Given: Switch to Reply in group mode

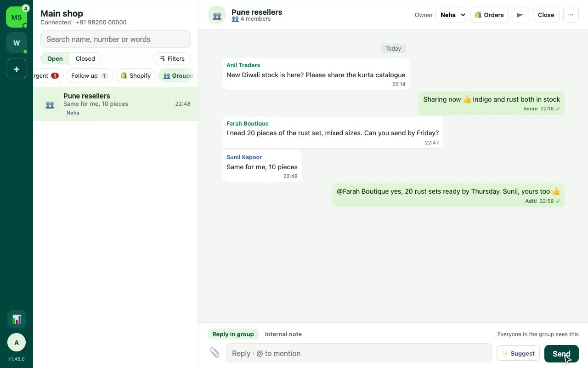Looking at the screenshot, I should [x=233, y=334].
